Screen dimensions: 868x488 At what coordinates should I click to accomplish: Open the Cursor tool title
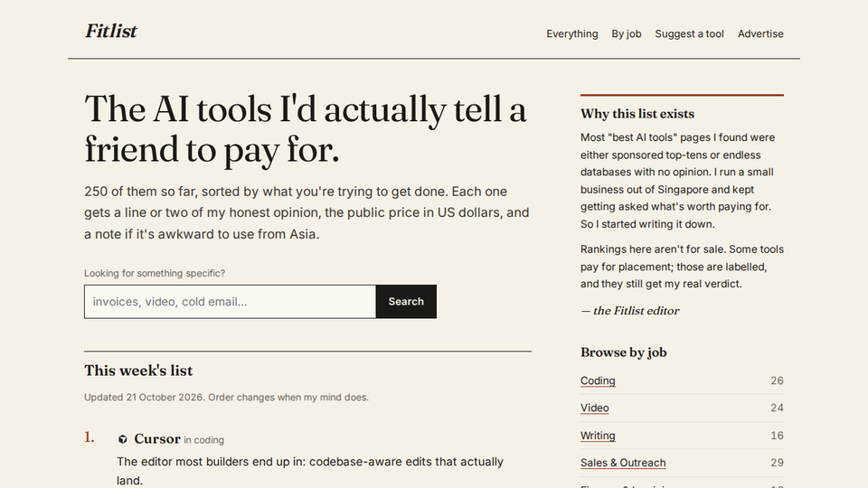coord(157,439)
